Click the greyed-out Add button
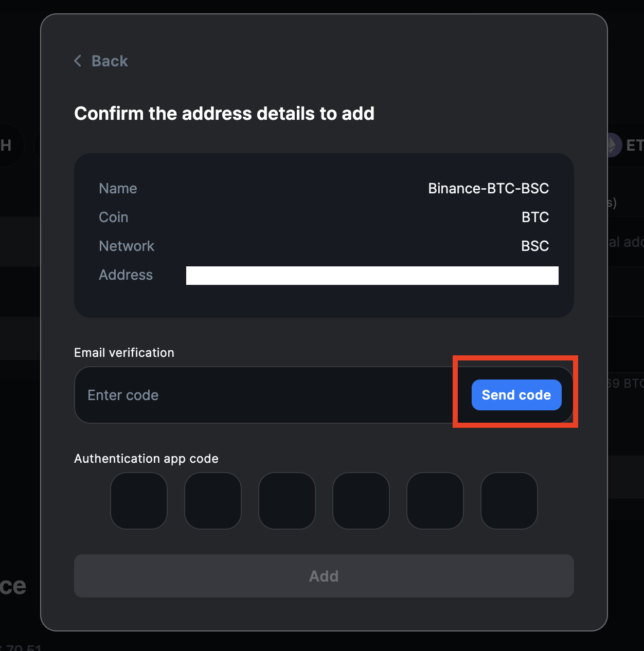The width and height of the screenshot is (644, 651). (x=324, y=576)
